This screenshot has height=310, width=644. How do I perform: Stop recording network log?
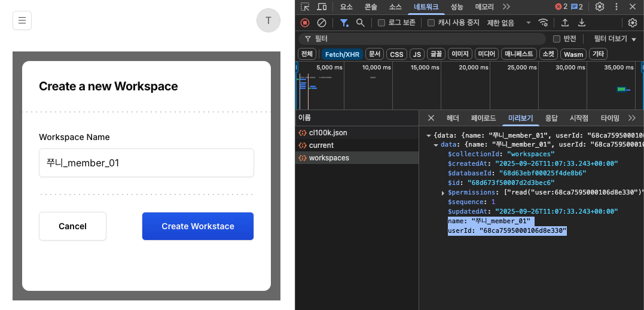point(305,23)
